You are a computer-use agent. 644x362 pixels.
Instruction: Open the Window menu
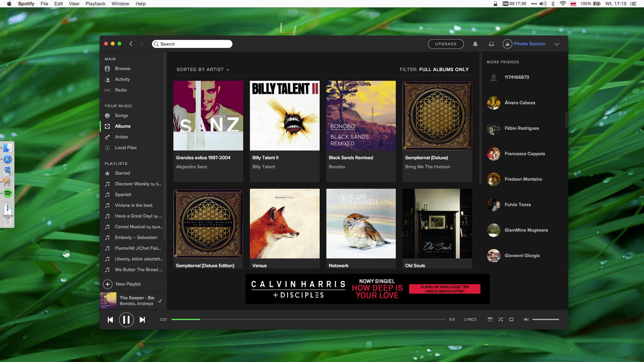(120, 4)
